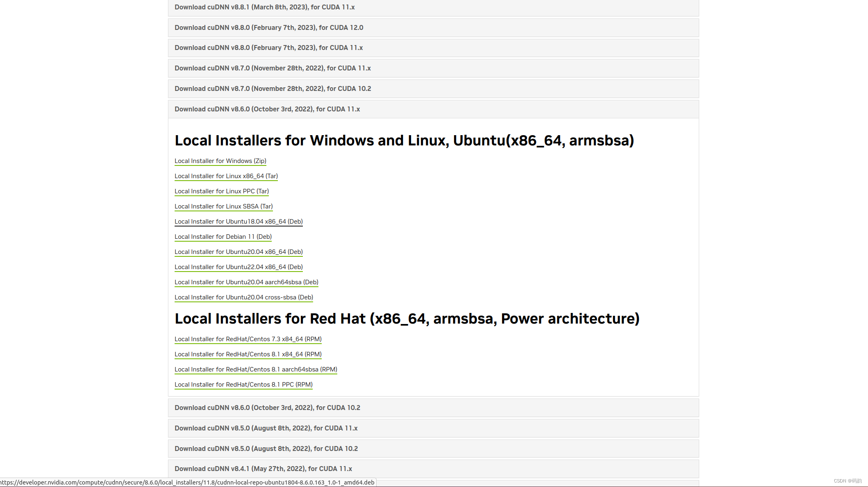Expand cuDNN v8.7.0 for CUDA 11.x section
This screenshot has height=487, width=868.
[x=433, y=68]
